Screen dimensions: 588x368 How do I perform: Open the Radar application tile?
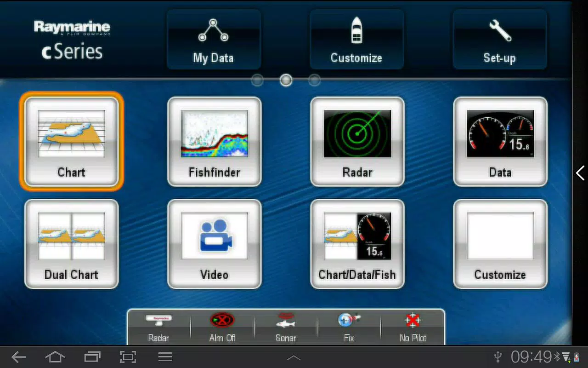[357, 142]
